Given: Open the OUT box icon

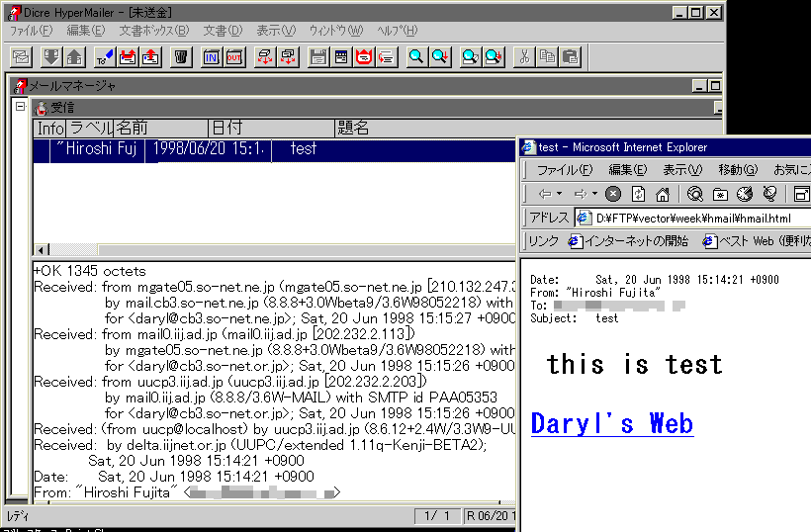Looking at the screenshot, I should point(234,57).
